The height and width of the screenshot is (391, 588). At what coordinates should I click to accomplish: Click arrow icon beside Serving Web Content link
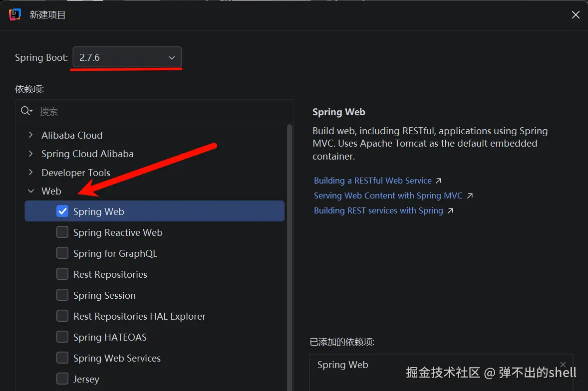point(470,195)
